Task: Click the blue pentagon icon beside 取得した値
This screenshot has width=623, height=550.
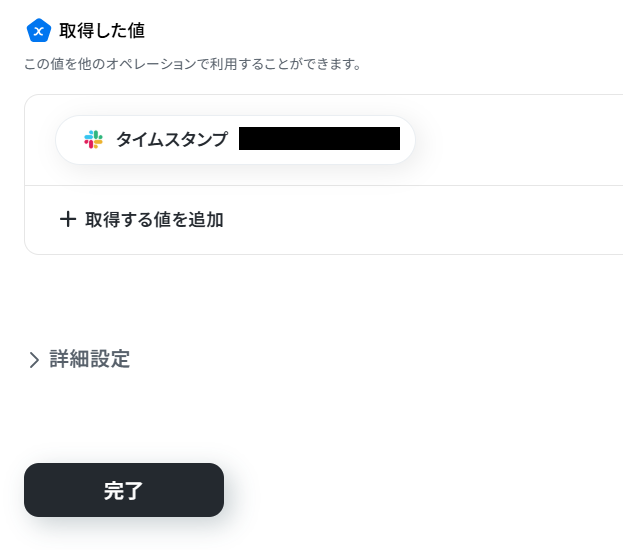Action: coord(38,31)
